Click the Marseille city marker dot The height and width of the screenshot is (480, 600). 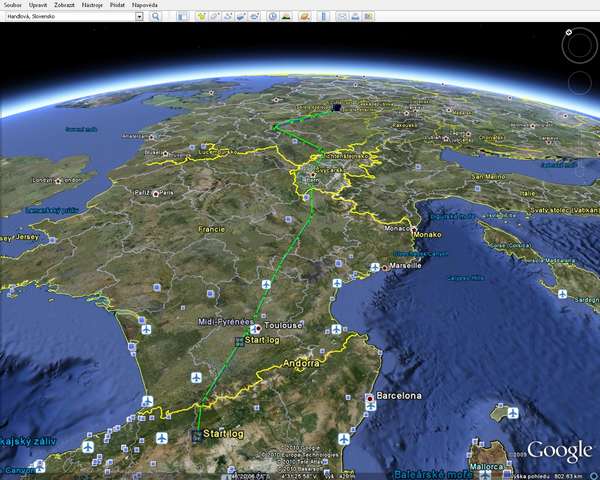click(385, 268)
